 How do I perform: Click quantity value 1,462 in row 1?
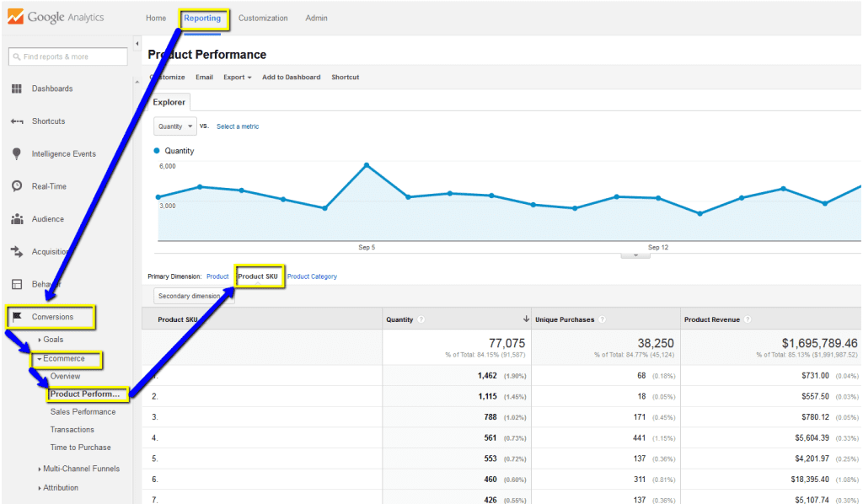(x=487, y=376)
